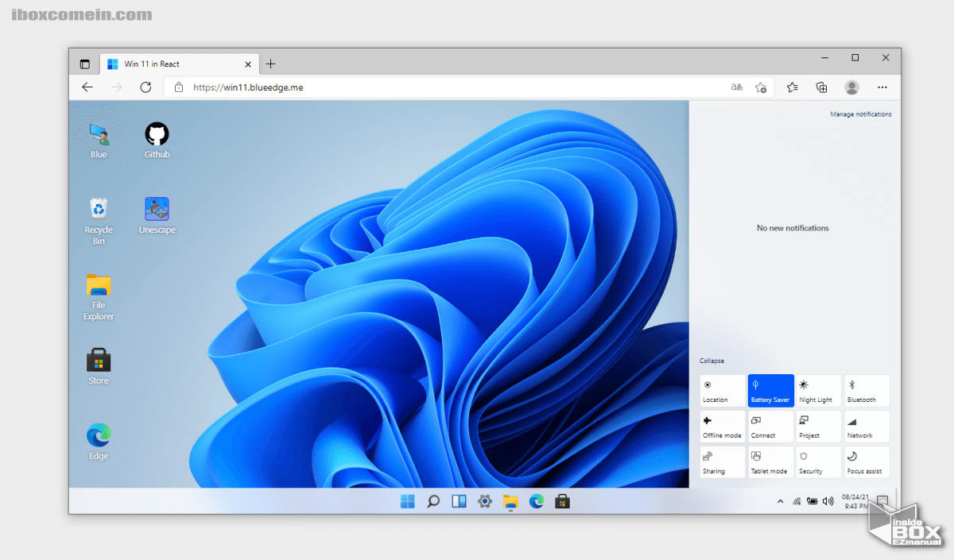Click the Windows Start button in taskbar
Screen dimensions: 954x560
tap(408, 501)
